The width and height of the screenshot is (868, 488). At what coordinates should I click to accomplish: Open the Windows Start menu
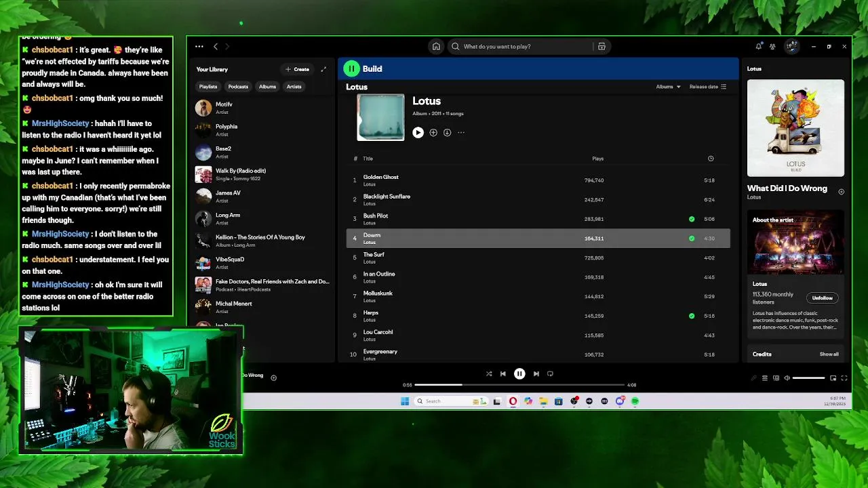(405, 401)
